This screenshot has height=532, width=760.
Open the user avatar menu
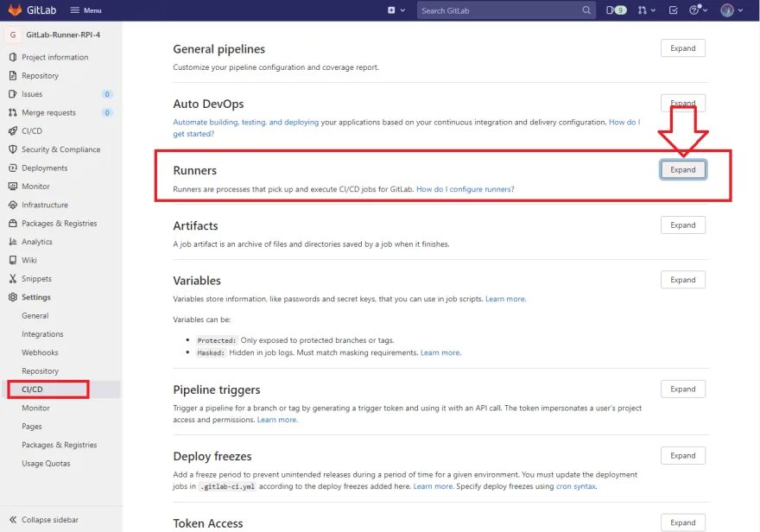pos(731,10)
